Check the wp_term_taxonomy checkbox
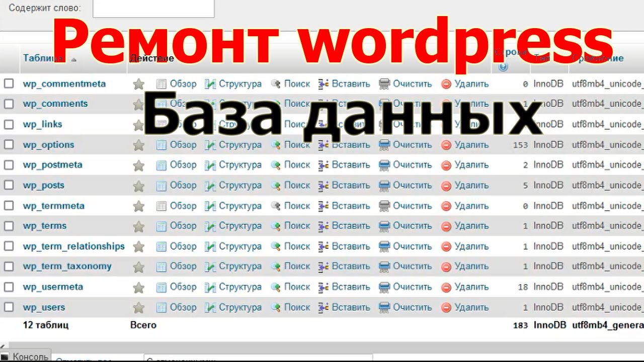 coord(9,266)
